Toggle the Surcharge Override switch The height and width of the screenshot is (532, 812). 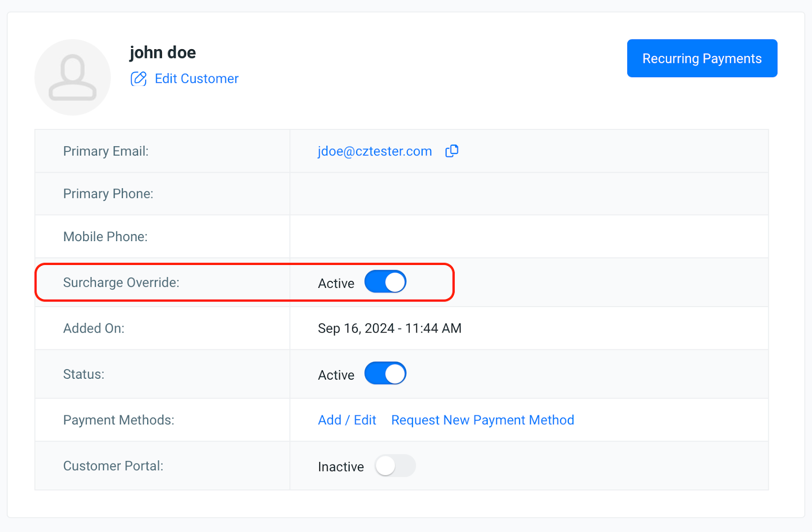coord(385,282)
